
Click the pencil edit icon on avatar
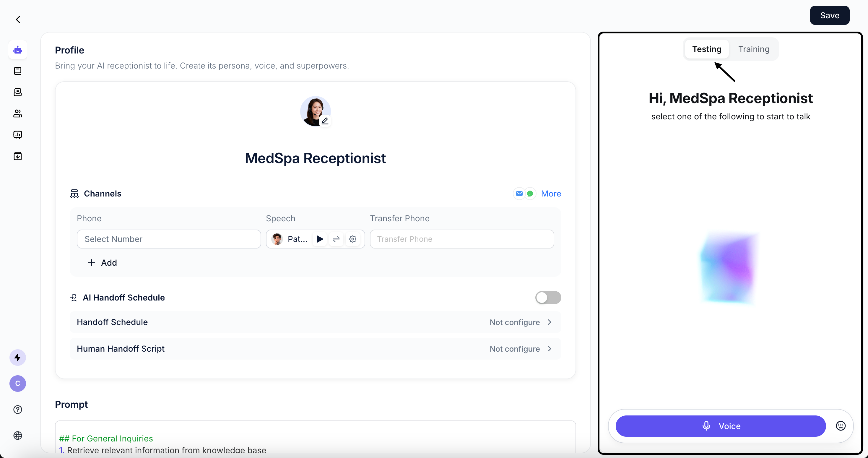(325, 121)
